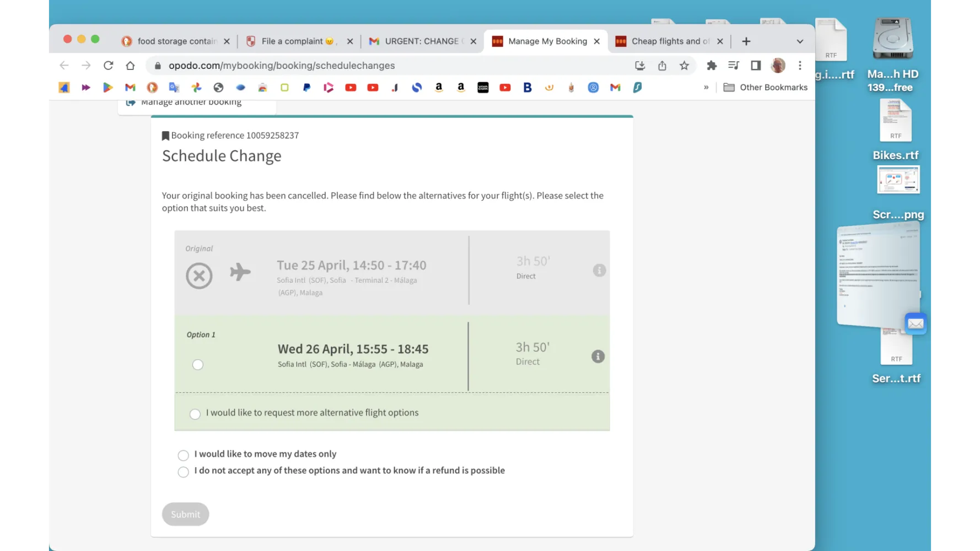
Task: Click the share icon in the address bar
Action: coord(662,66)
